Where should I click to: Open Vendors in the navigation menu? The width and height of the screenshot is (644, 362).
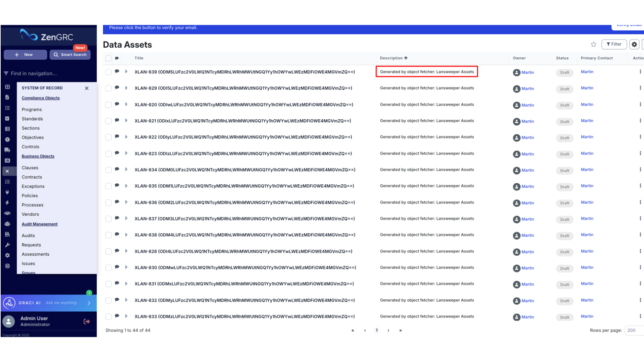30,214
